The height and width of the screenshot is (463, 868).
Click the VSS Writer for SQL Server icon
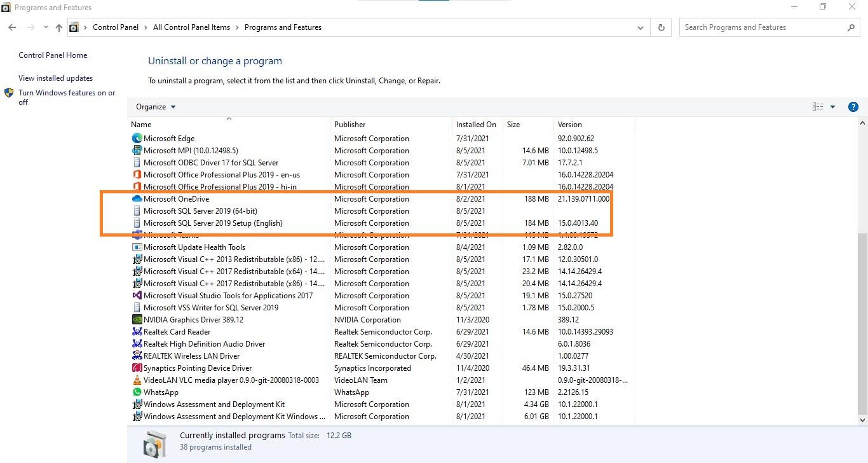(x=137, y=308)
